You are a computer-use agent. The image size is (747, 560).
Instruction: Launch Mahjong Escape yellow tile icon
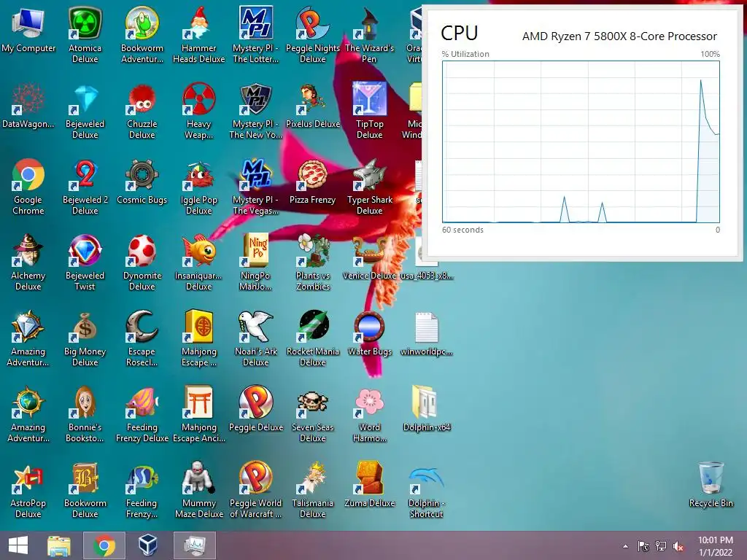(198, 338)
